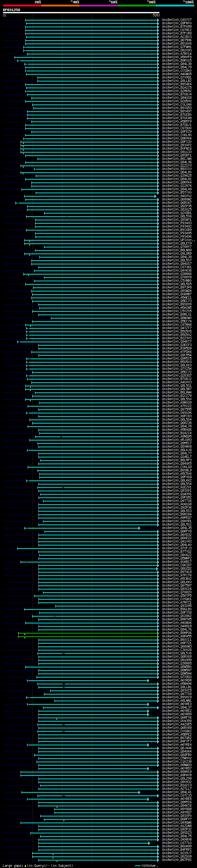The height and width of the screenshot is (868, 197).
Task: Select hit label UniRef100_B9HMI8
Action: (176, 772)
